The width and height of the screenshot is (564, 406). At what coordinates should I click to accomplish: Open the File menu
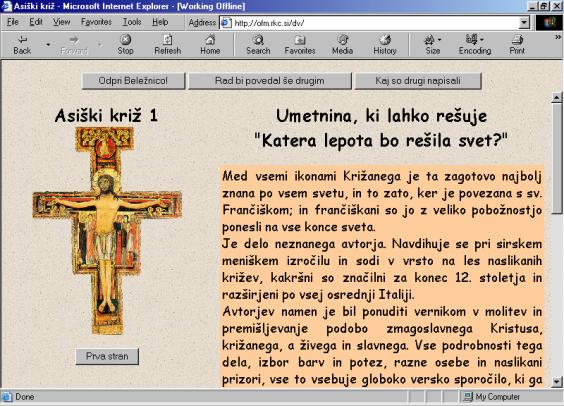click(13, 22)
